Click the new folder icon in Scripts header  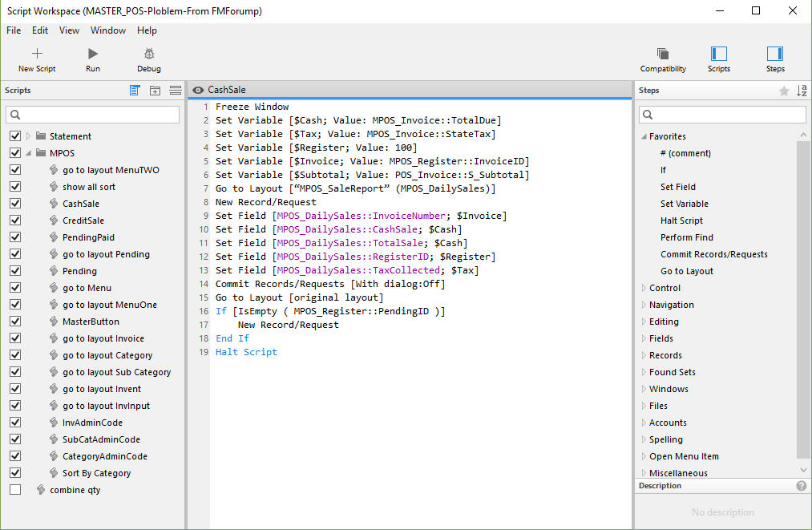coord(155,90)
